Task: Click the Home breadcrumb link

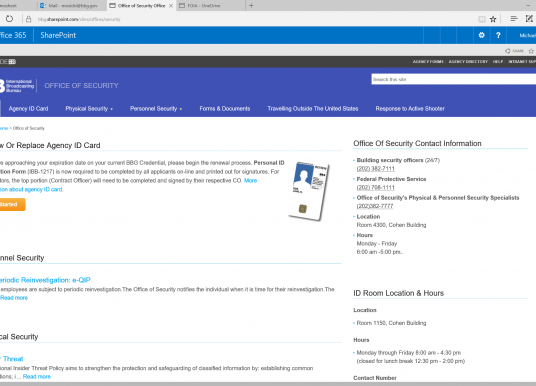Action: (x=4, y=128)
